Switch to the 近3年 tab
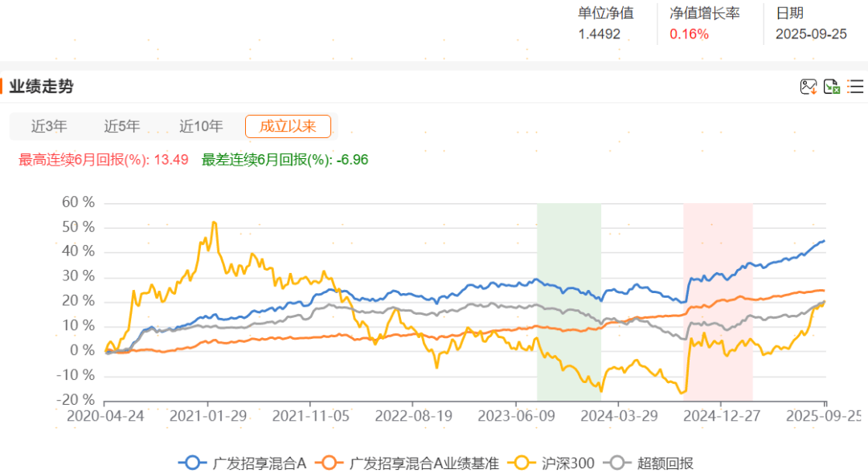 [x=49, y=126]
